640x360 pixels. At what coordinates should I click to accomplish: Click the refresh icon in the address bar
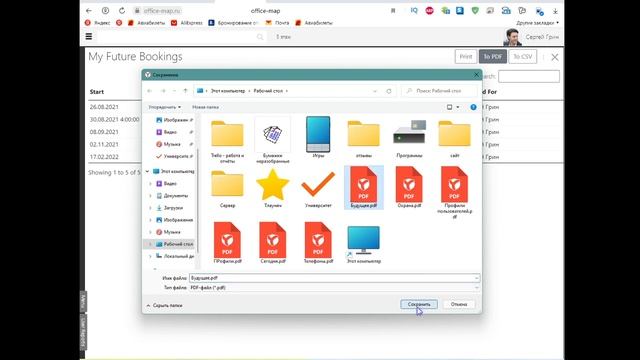[389, 91]
